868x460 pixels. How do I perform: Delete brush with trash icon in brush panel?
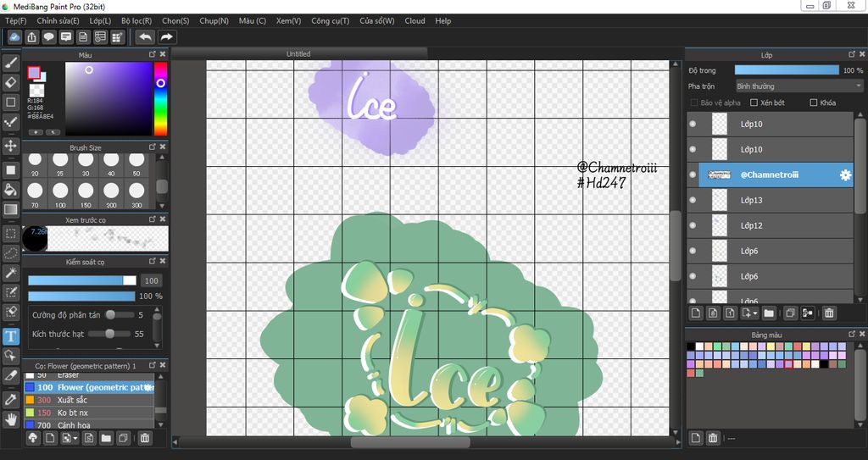144,438
